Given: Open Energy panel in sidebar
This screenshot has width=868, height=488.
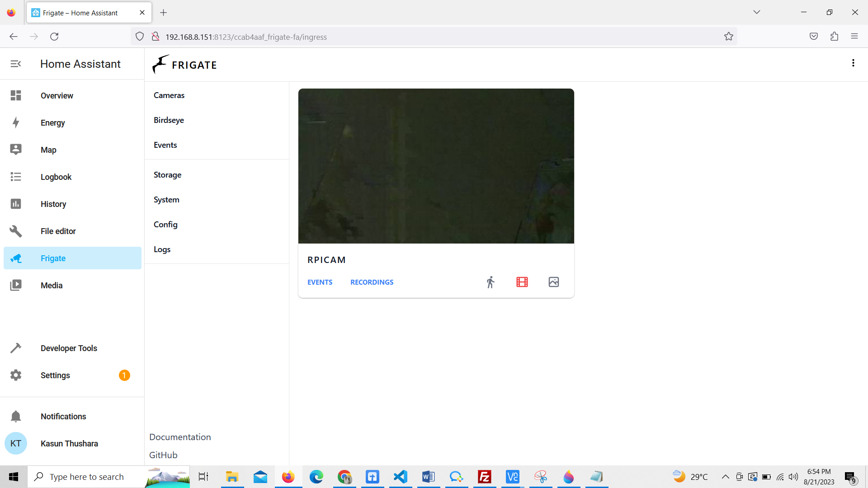Looking at the screenshot, I should [72, 122].
